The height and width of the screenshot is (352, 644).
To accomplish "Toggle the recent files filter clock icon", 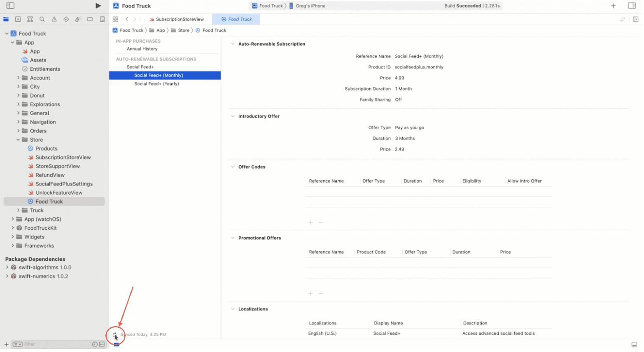I will click(x=95, y=344).
